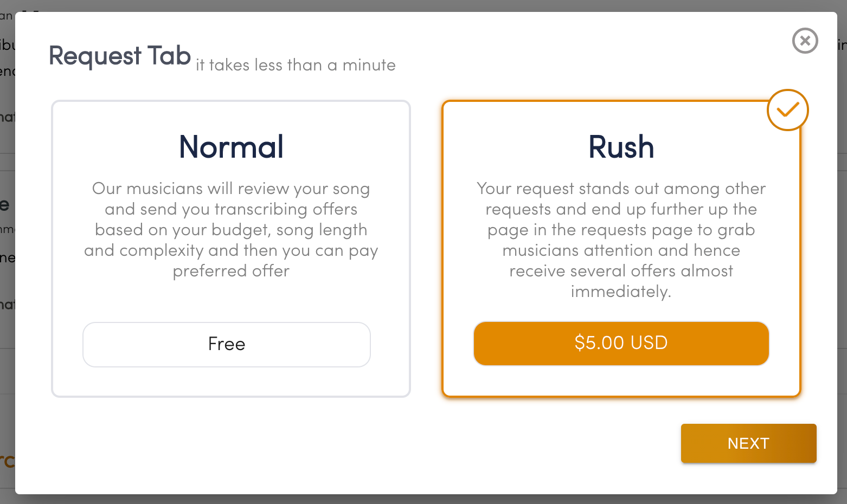The image size is (847, 504).
Task: Click the Normal plan description text
Action: coord(231,230)
